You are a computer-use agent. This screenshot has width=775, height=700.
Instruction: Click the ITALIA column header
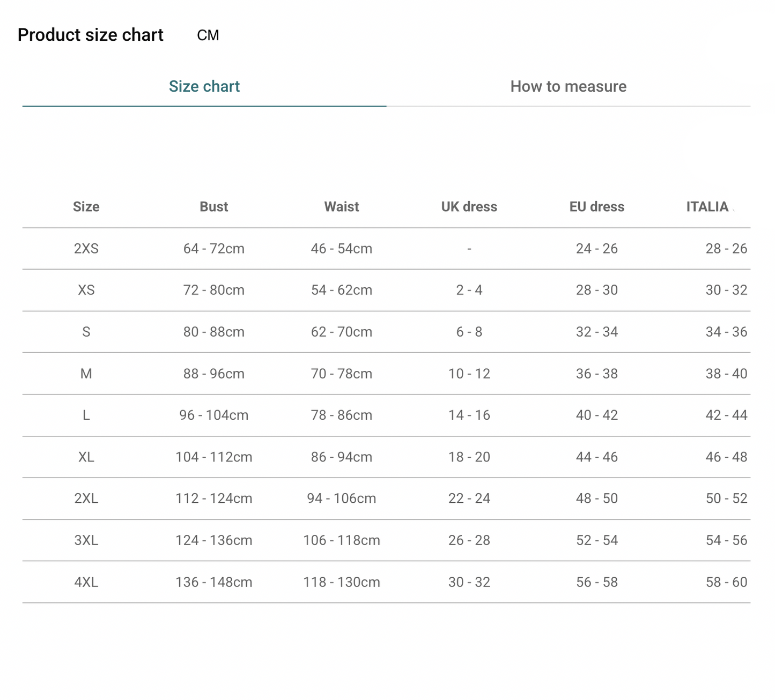click(x=707, y=207)
